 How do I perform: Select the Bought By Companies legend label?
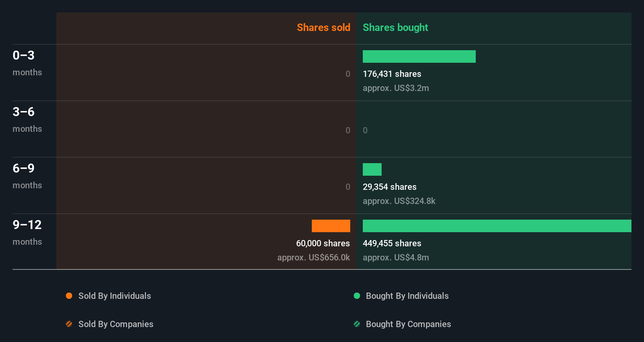[x=408, y=324]
